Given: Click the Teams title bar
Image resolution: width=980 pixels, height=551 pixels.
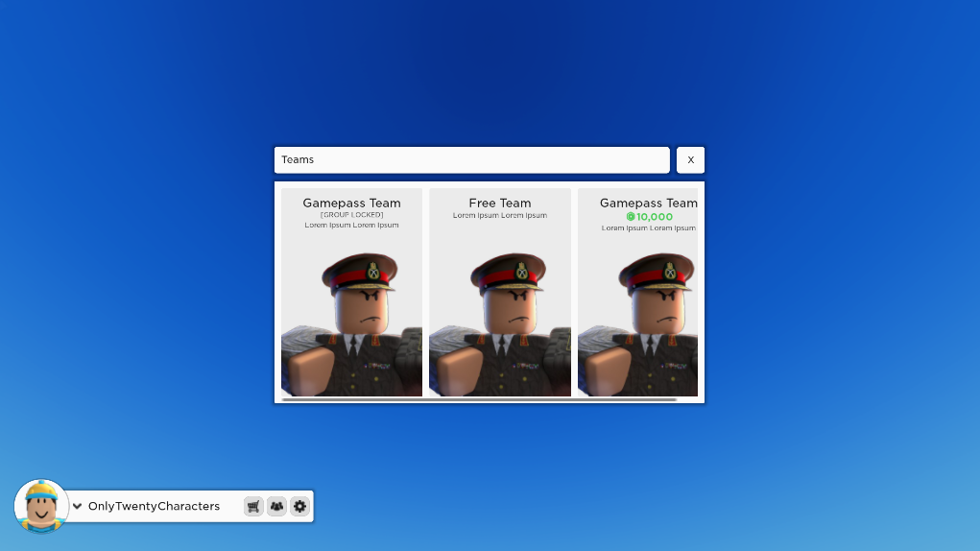Looking at the screenshot, I should [472, 160].
